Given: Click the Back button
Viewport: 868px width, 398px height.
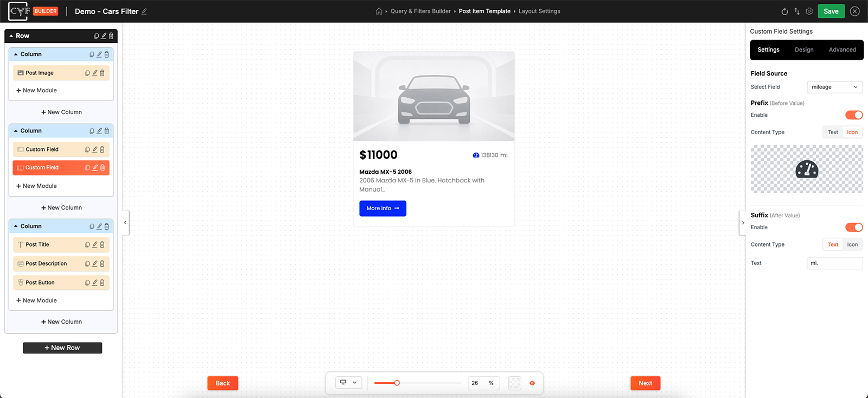Looking at the screenshot, I should [x=222, y=383].
